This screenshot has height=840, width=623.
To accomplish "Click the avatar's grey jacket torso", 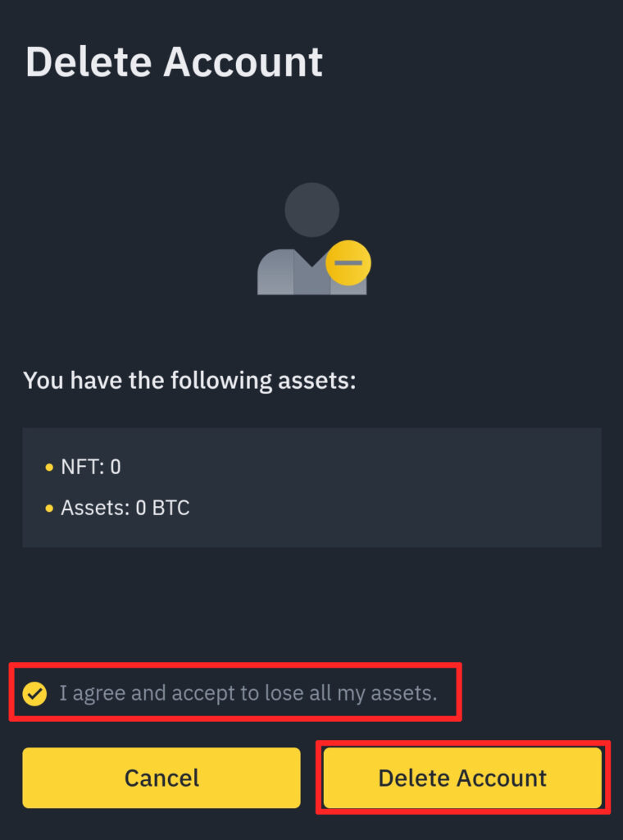I will pyautogui.click(x=300, y=272).
